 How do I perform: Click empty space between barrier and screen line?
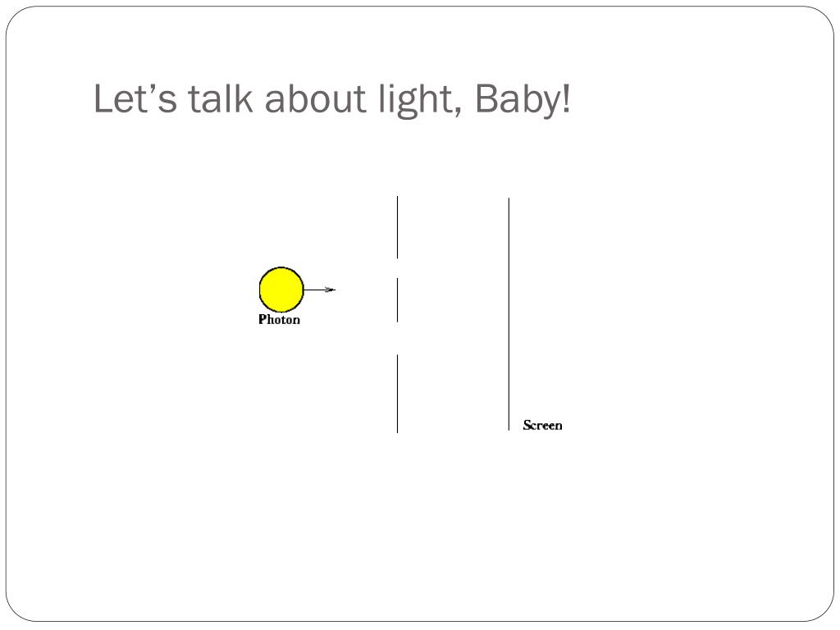(x=453, y=314)
